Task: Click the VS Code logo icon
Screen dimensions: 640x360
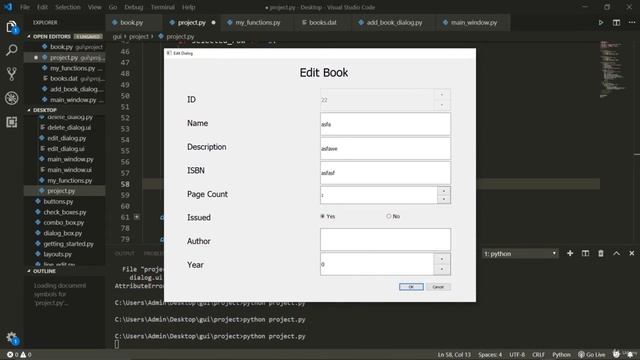Action: [8, 7]
